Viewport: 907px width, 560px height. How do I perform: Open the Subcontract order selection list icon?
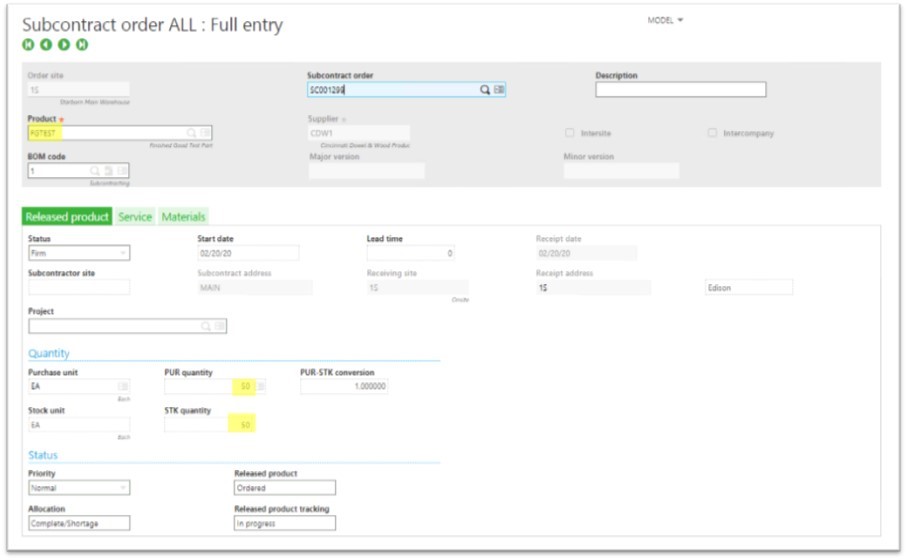coord(499,90)
